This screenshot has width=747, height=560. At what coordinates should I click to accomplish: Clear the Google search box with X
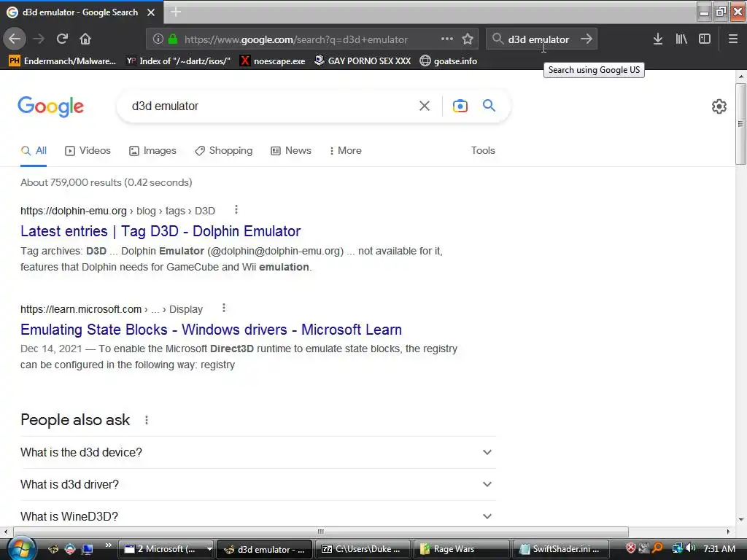click(425, 106)
